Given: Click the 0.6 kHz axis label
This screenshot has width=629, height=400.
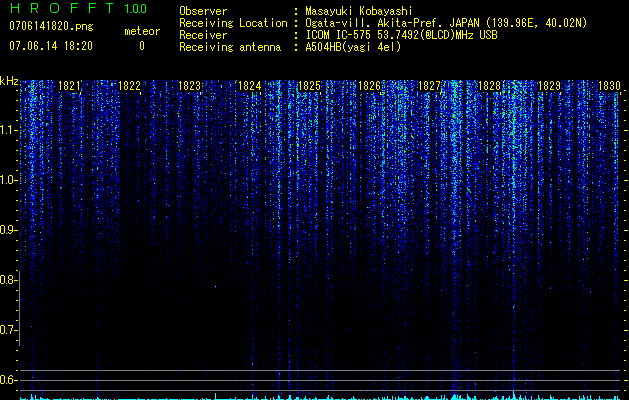Looking at the screenshot, I should (x=7, y=380).
